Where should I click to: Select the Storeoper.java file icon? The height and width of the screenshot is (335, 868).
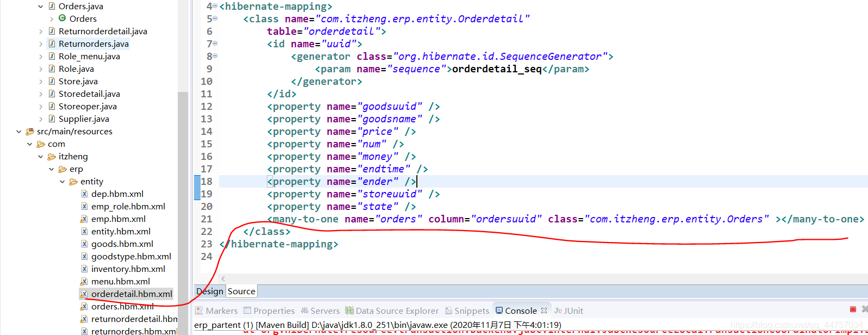point(52,107)
